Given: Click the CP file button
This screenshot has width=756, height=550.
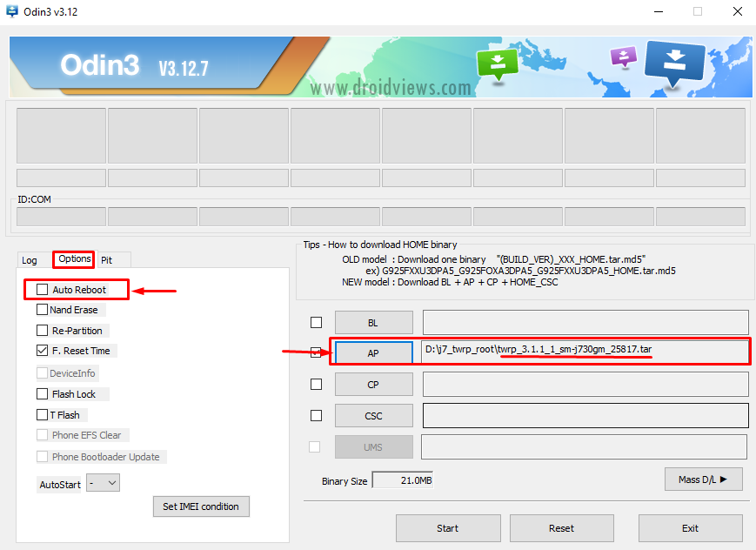Looking at the screenshot, I should pos(374,385).
